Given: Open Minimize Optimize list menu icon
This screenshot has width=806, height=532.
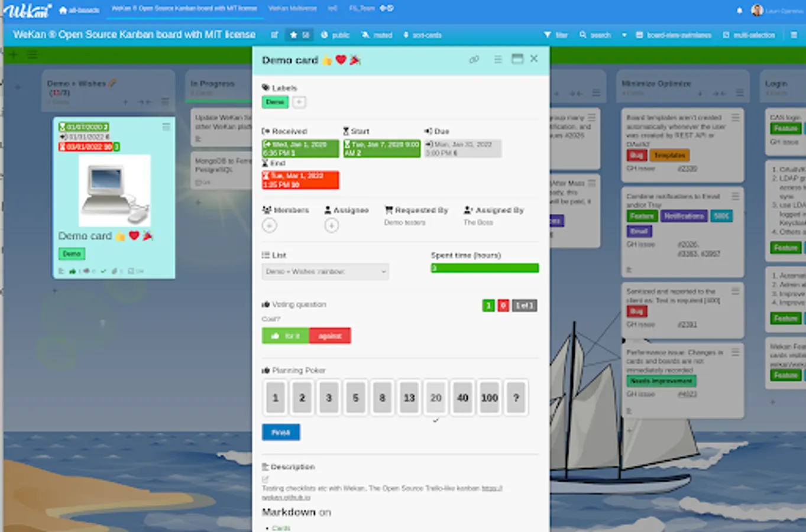Looking at the screenshot, I should click(740, 93).
